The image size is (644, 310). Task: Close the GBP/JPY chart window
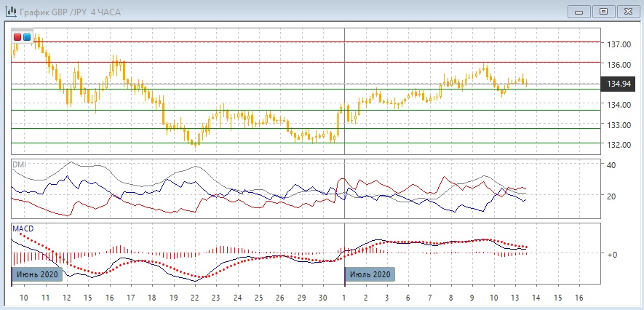(626, 11)
